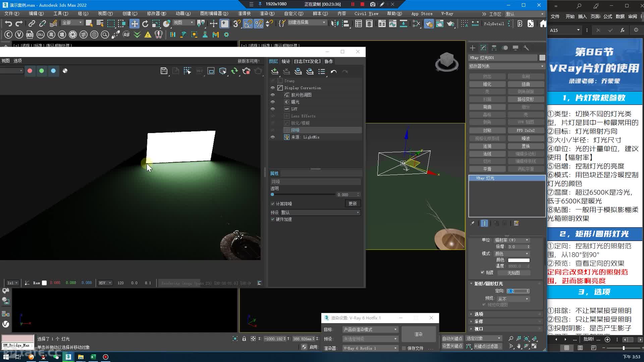644x362 pixels.
Task: Open the V-Ray menu
Action: 447,14
